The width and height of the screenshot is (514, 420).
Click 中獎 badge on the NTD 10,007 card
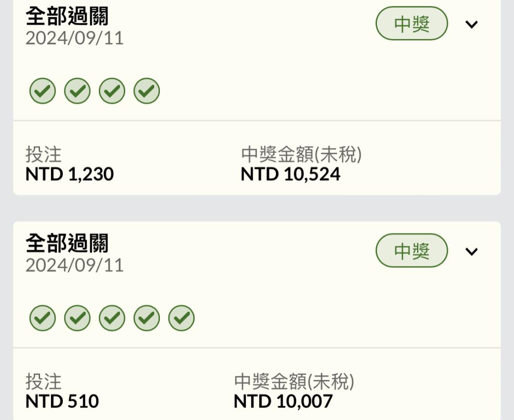pyautogui.click(x=412, y=251)
